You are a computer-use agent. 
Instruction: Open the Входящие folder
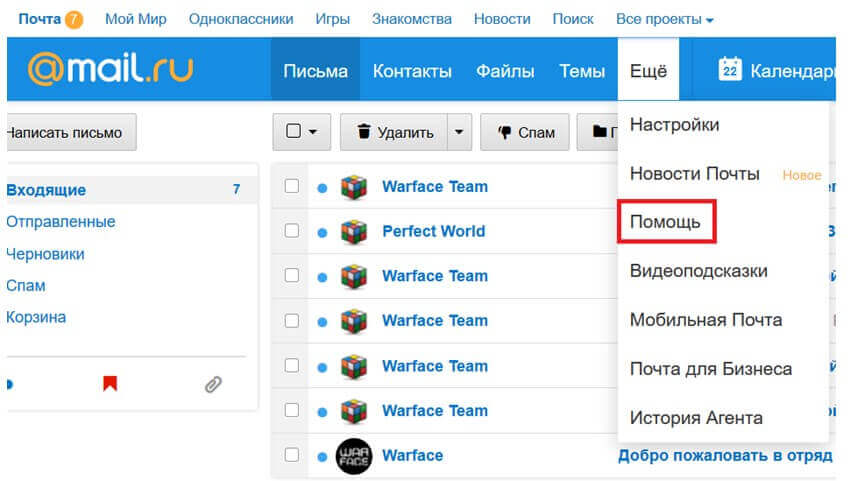pos(46,190)
